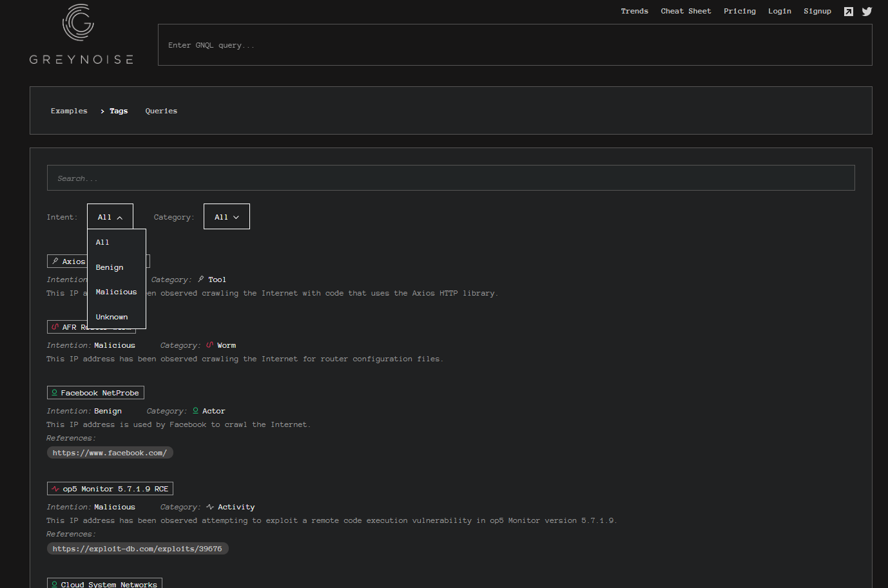
Task: Select Malicious from the Intent dropdown
Action: click(116, 291)
